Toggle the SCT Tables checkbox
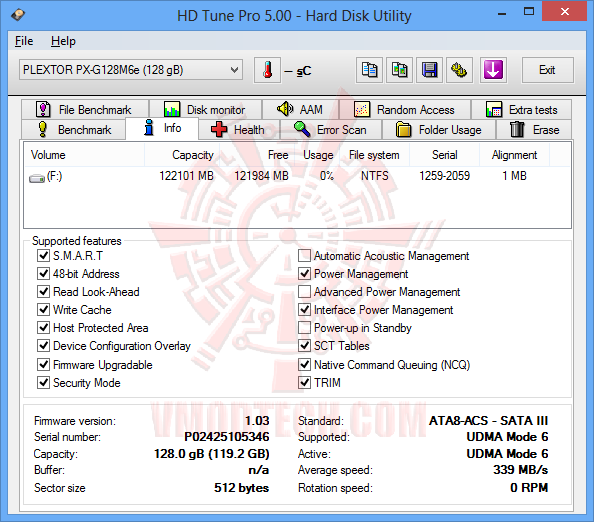This screenshot has width=594, height=522. (304, 345)
